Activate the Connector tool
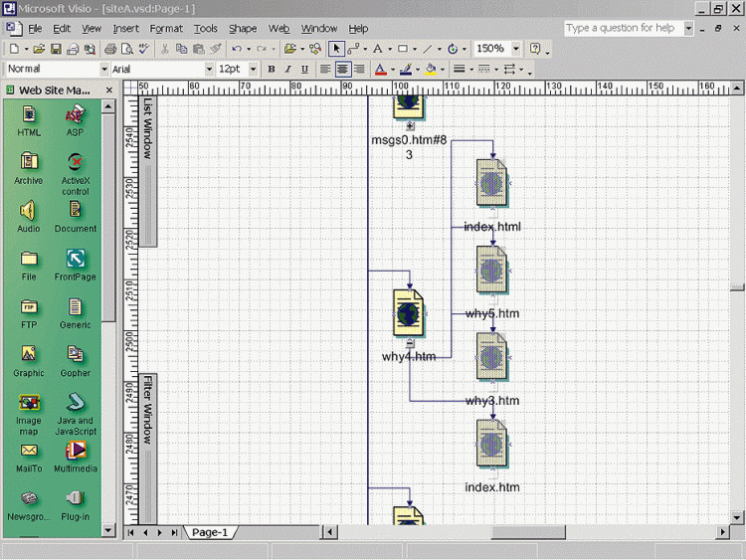The image size is (746, 560). (x=353, y=49)
